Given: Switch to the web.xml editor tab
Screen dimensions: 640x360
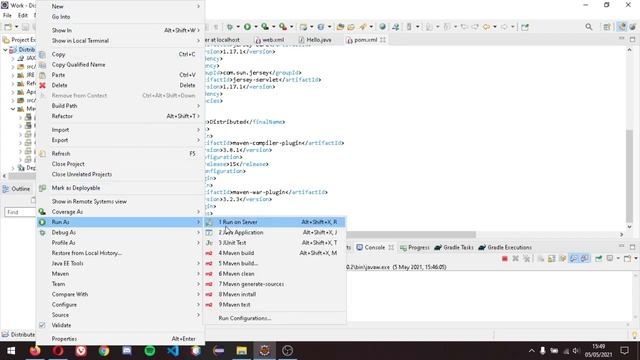Looking at the screenshot, I should (269, 40).
